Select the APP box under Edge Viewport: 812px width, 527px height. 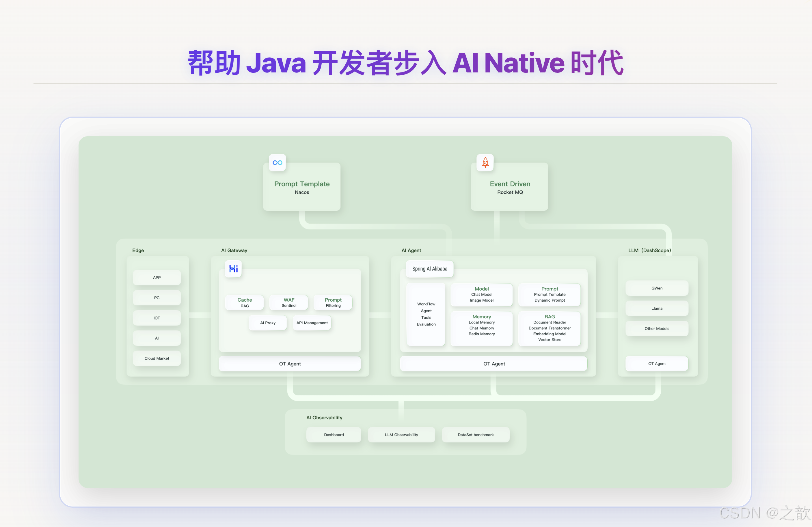pos(157,278)
